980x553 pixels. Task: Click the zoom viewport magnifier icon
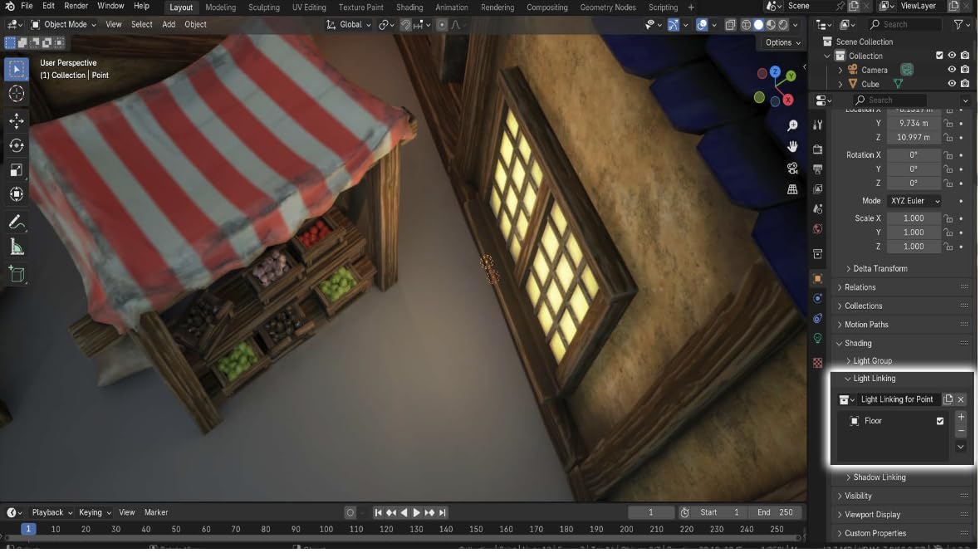click(x=794, y=126)
